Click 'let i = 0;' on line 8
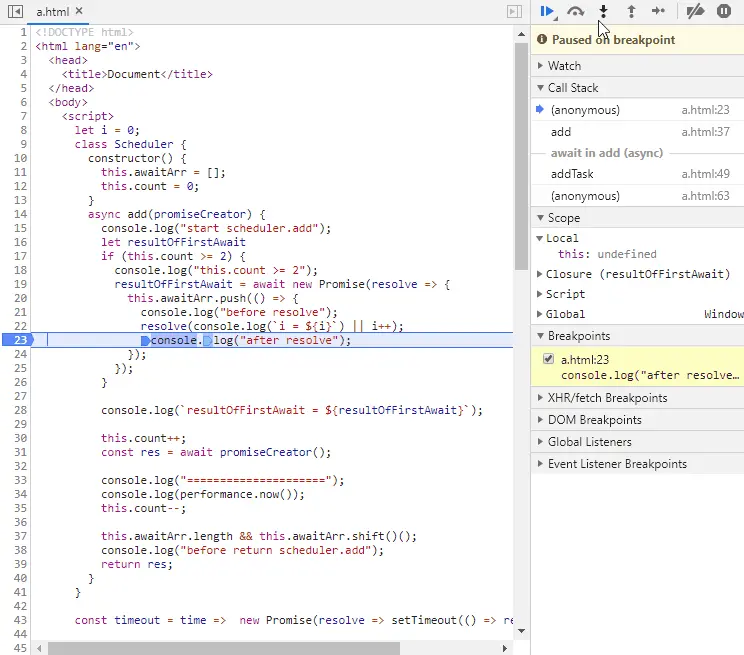 (x=107, y=130)
